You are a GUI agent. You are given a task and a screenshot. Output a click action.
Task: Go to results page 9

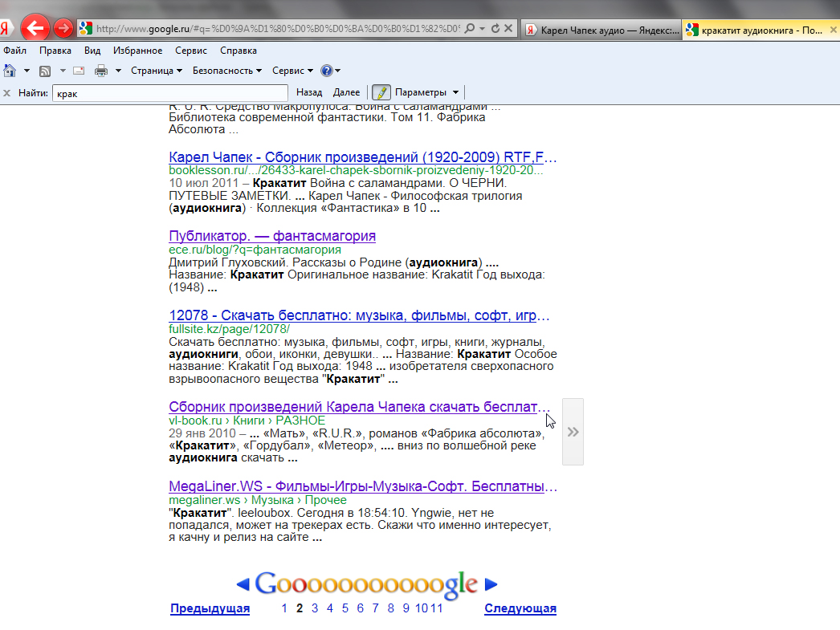pos(406,608)
